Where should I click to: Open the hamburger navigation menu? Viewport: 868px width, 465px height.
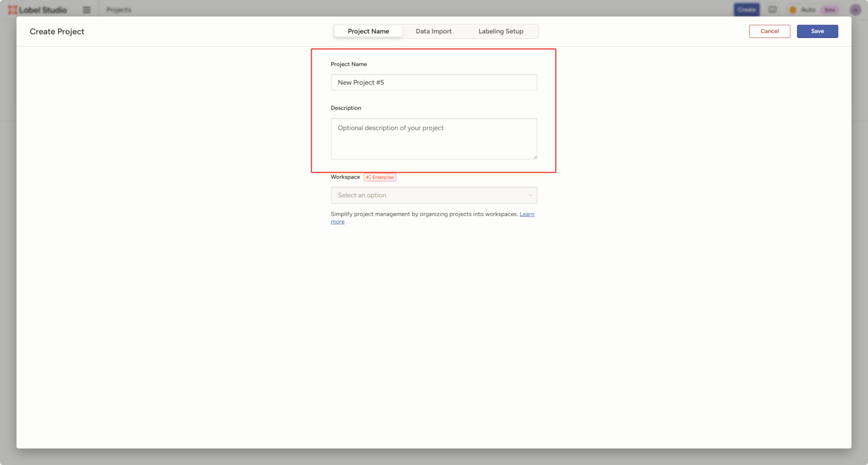86,10
